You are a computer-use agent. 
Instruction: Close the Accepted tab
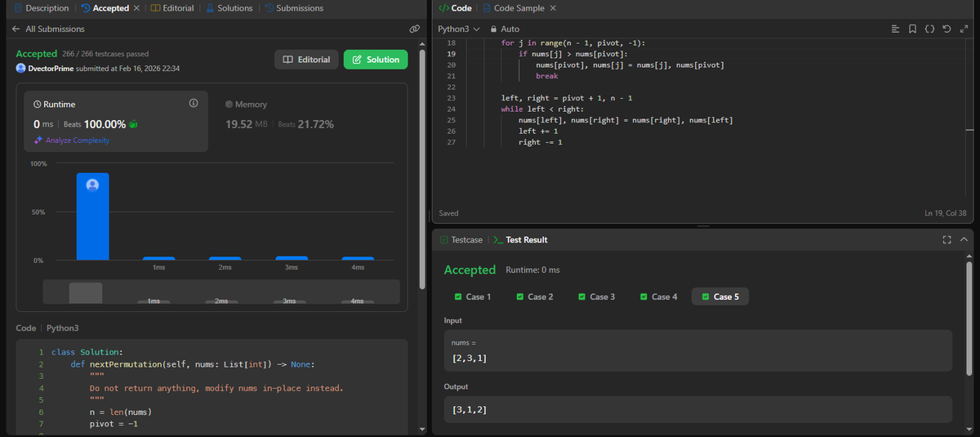[x=136, y=8]
